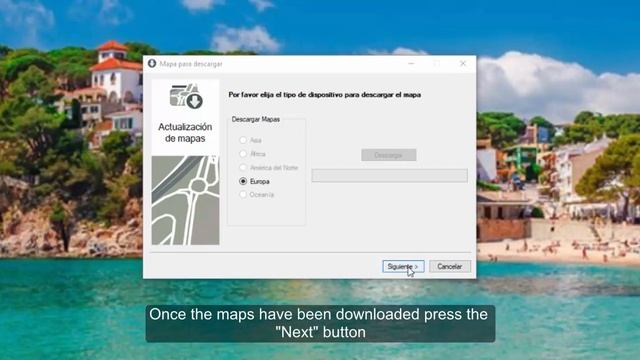Click the Cancelar button
This screenshot has height=360, width=640.
click(x=450, y=267)
